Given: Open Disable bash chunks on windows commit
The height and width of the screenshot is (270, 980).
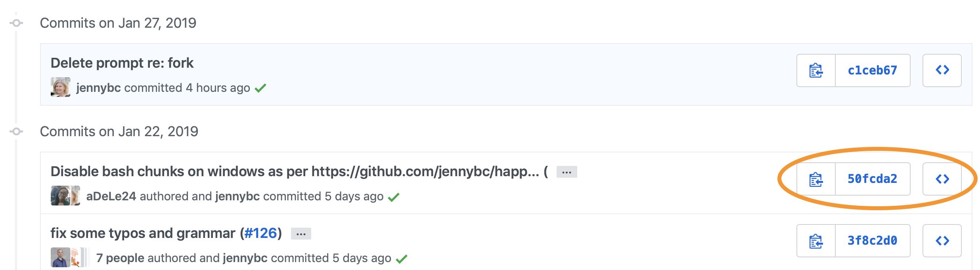Looking at the screenshot, I should click(295, 171).
